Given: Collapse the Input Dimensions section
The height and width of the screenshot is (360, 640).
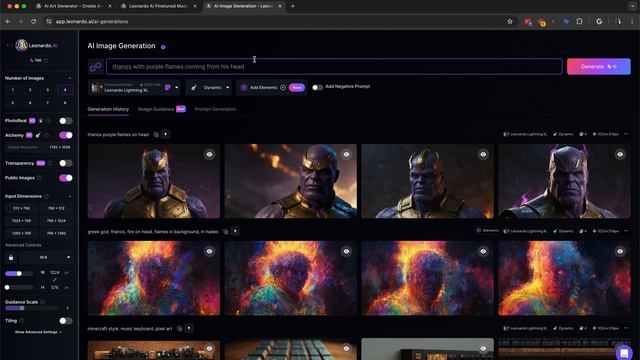Looking at the screenshot, I should click(x=69, y=196).
